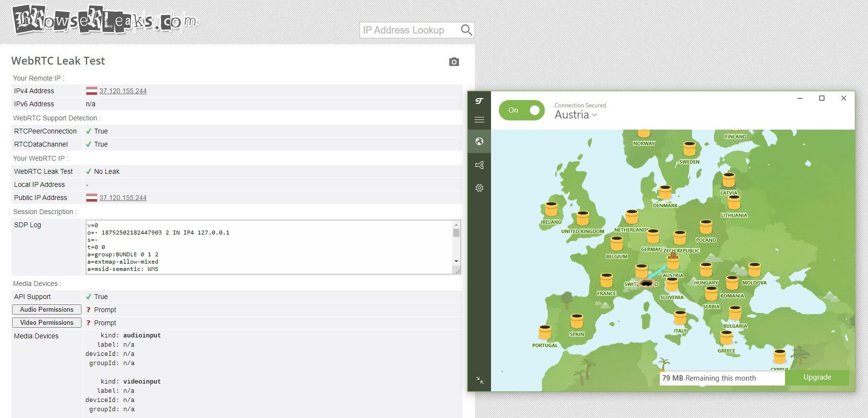Screen dimensions: 868x418
Task: Select the Sweden tunnel on map
Action: [689, 149]
